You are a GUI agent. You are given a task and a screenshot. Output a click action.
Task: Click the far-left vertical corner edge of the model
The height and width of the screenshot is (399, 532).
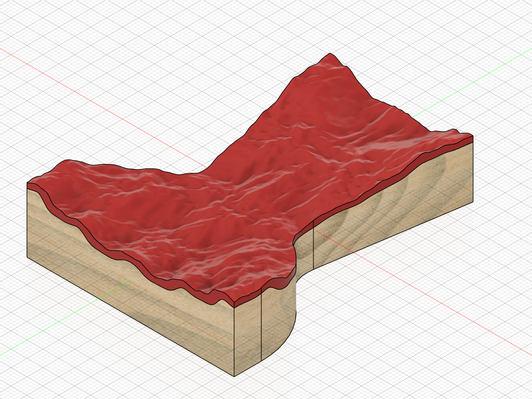[x=27, y=223]
